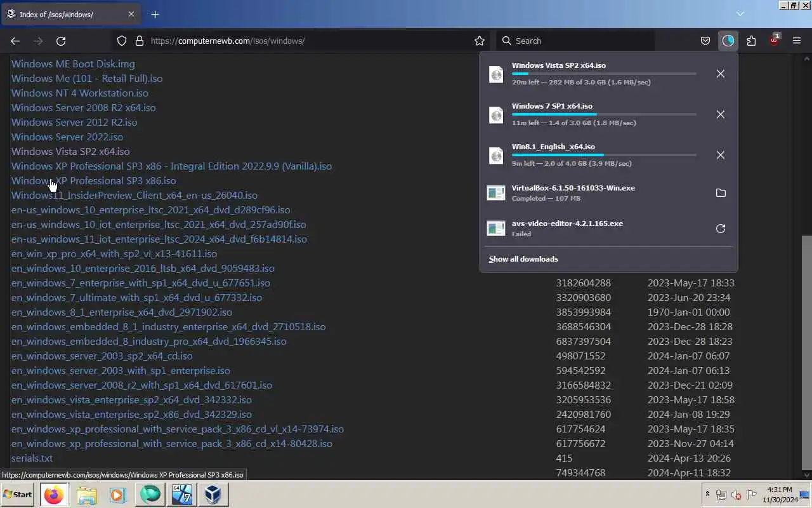Open en_windows_vista_enterprise_sp2_x86_dvd link

tap(131, 414)
